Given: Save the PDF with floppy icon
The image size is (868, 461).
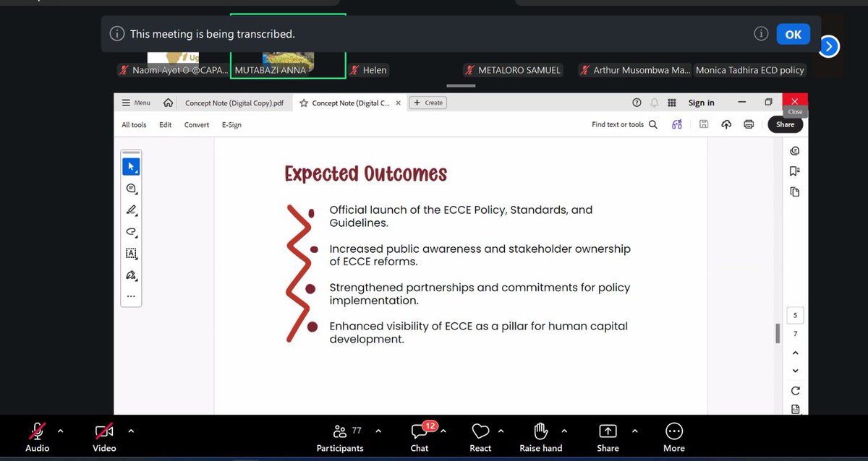Looking at the screenshot, I should (x=704, y=124).
